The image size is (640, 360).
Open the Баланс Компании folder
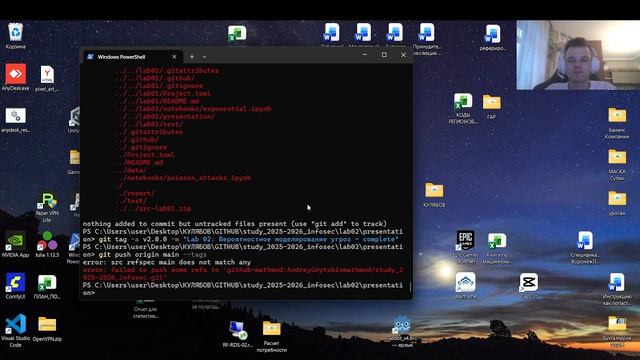click(617, 123)
